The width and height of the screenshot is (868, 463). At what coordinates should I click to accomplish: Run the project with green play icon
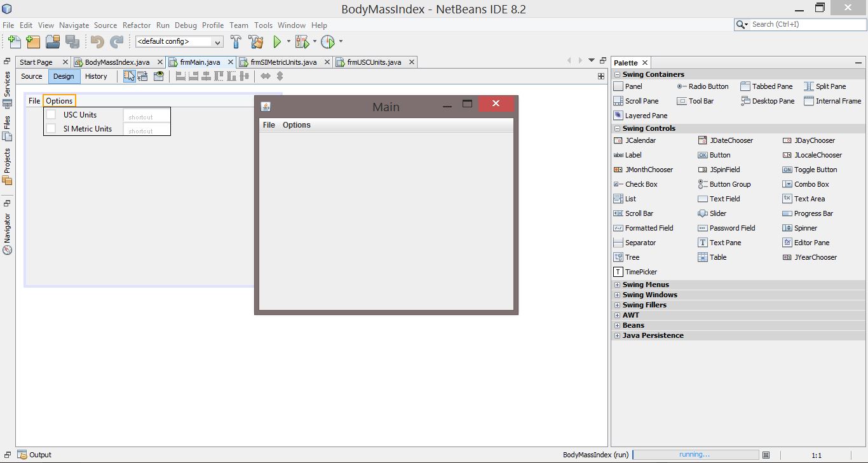(277, 42)
